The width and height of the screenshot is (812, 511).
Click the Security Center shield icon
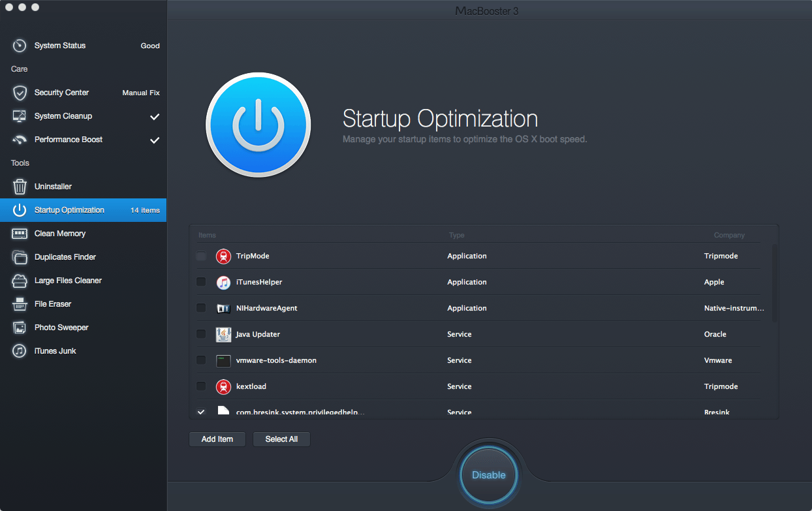tap(20, 93)
